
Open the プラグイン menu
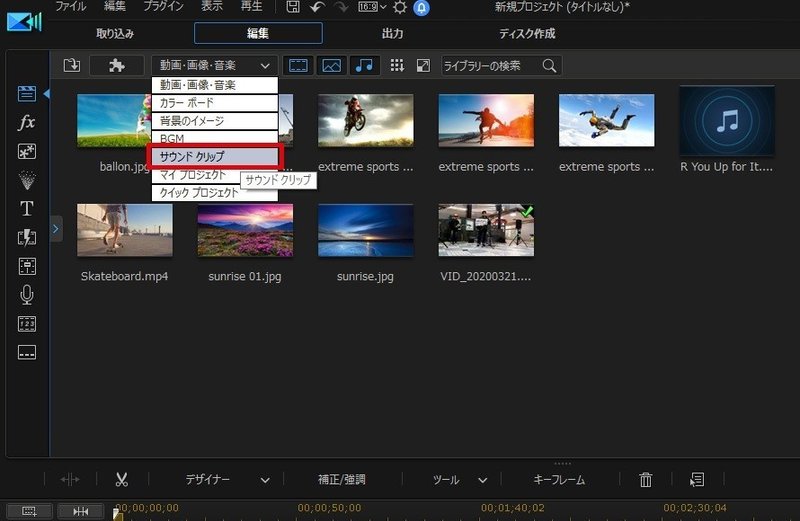click(x=163, y=6)
